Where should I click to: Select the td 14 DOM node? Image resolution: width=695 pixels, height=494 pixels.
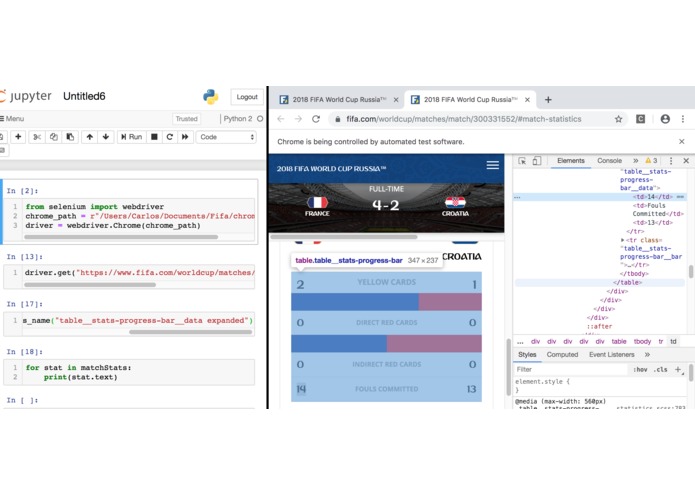pos(652,197)
